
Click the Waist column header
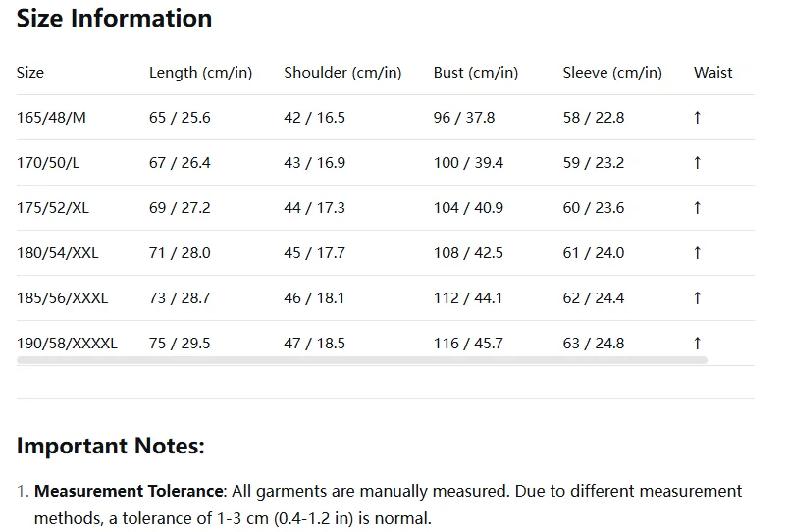click(713, 73)
